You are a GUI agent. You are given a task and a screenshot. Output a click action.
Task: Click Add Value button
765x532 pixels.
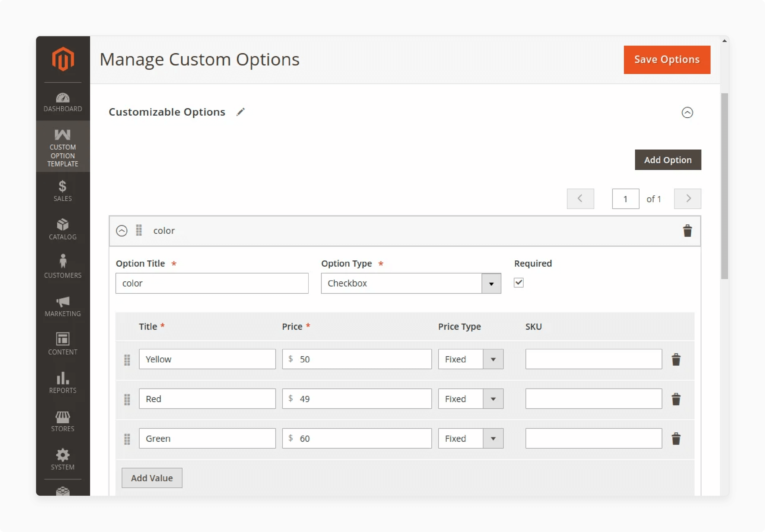coord(152,478)
